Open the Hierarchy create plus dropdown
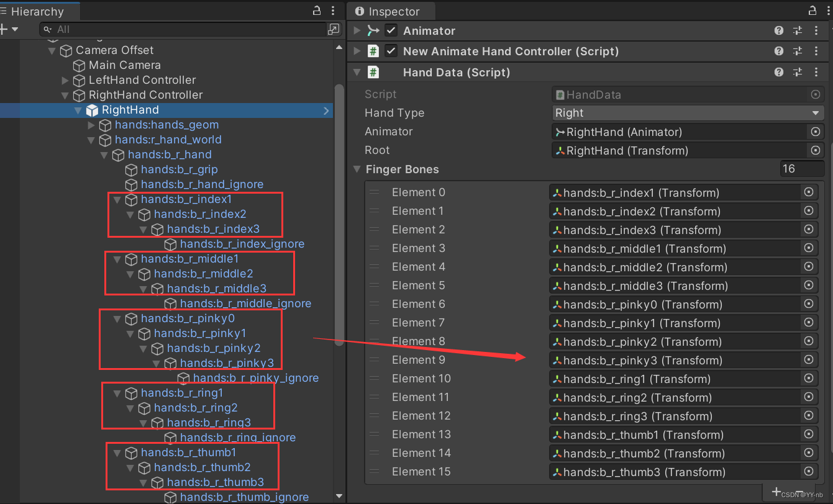The image size is (833, 504). (10, 29)
